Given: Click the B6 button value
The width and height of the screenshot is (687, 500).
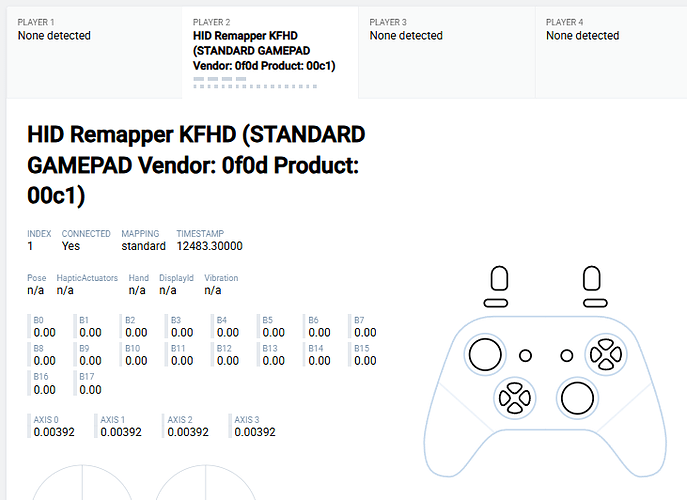Looking at the screenshot, I should click(319, 333).
